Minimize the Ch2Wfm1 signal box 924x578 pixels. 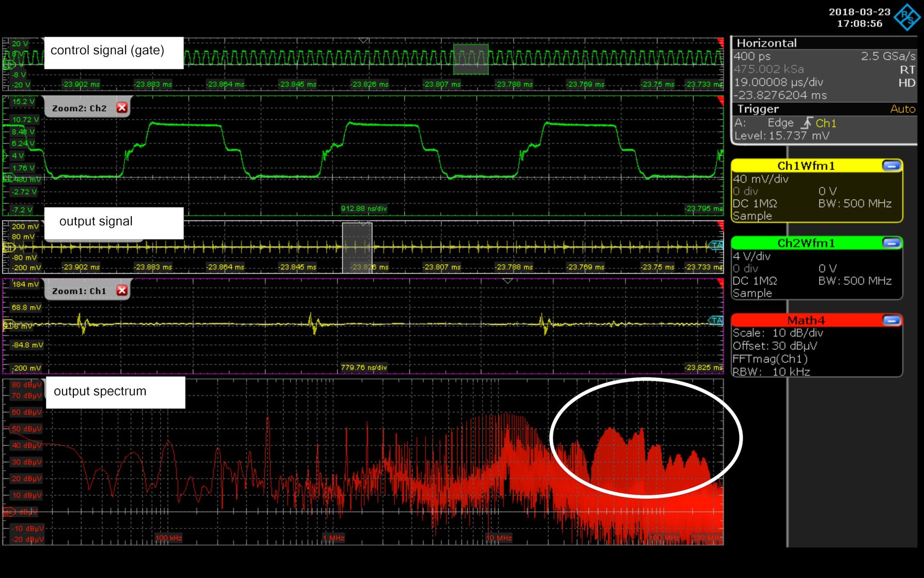pos(891,243)
